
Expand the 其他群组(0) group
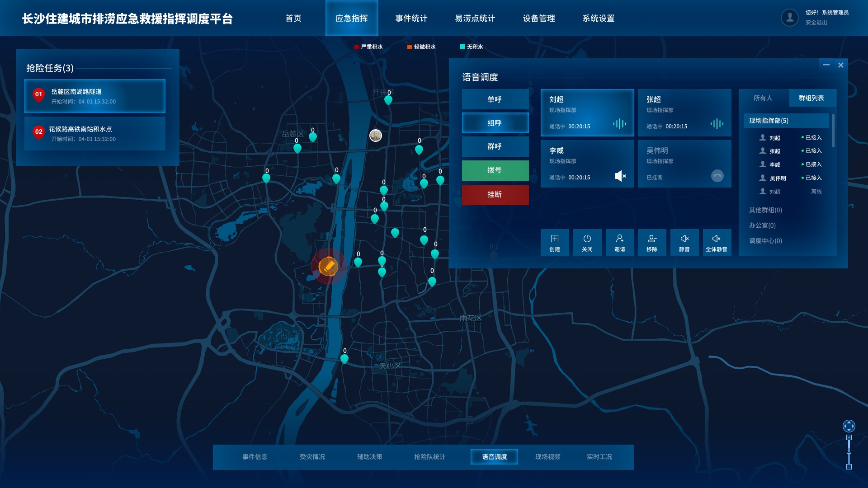coord(765,210)
